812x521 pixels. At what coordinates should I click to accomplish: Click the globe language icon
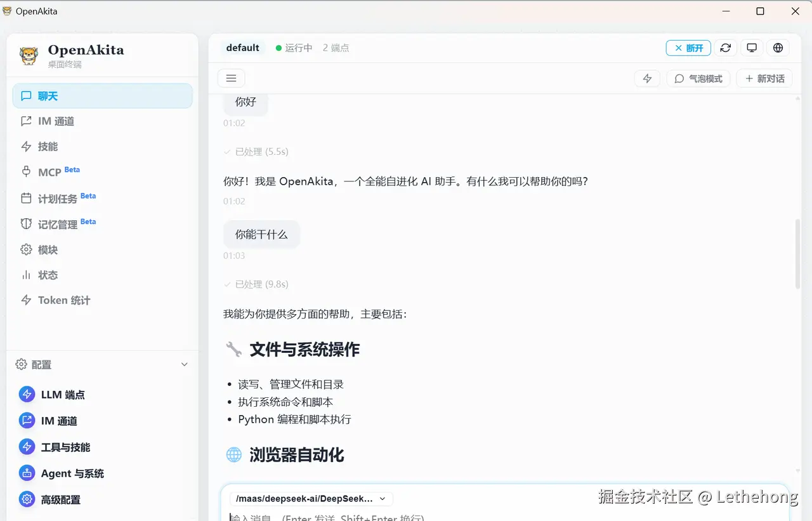tap(778, 48)
